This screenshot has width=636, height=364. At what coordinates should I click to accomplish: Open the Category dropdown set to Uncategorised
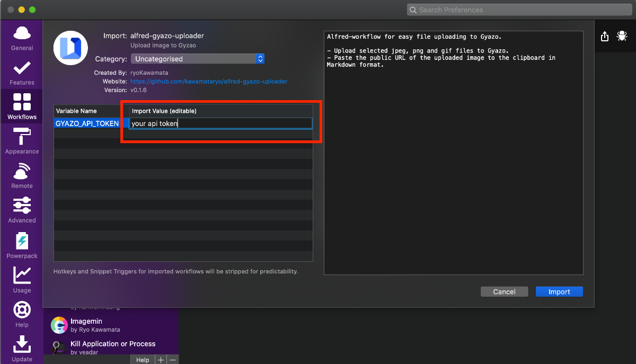pyautogui.click(x=198, y=59)
